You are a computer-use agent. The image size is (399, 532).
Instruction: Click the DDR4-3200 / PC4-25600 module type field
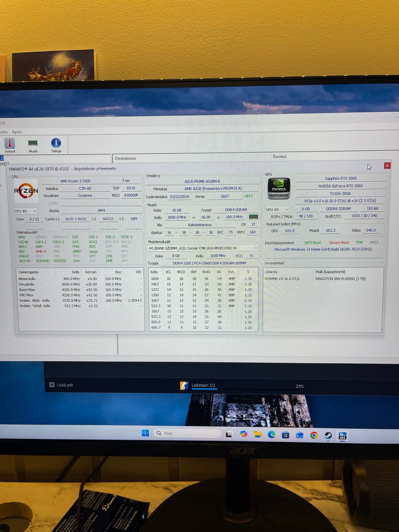point(209,263)
